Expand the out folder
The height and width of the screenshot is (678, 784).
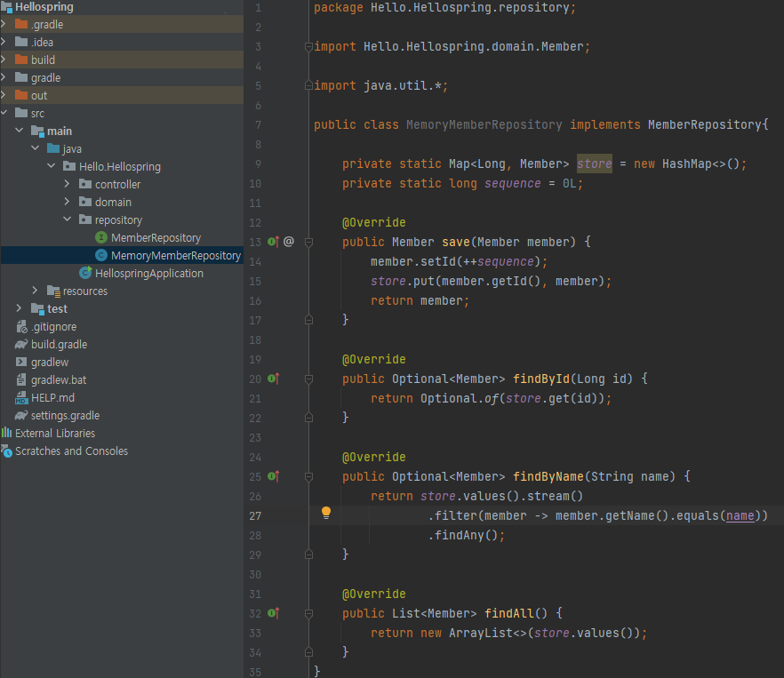4,95
